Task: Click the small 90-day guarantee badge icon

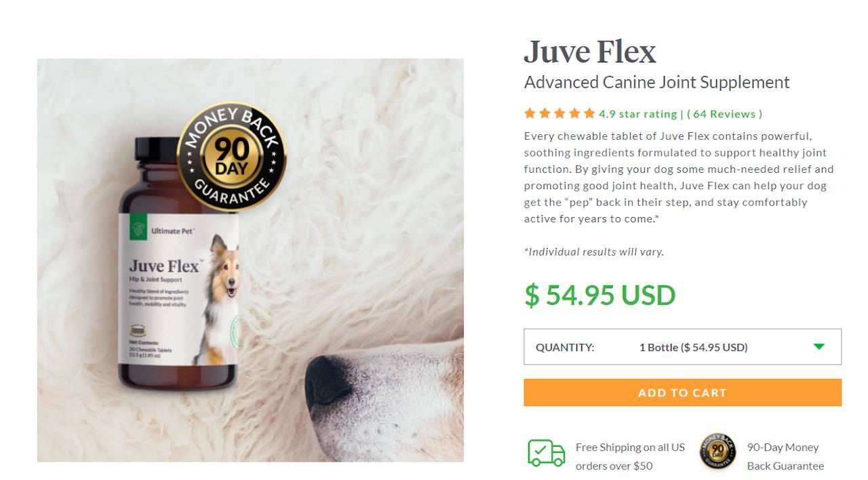Action: coord(717,452)
